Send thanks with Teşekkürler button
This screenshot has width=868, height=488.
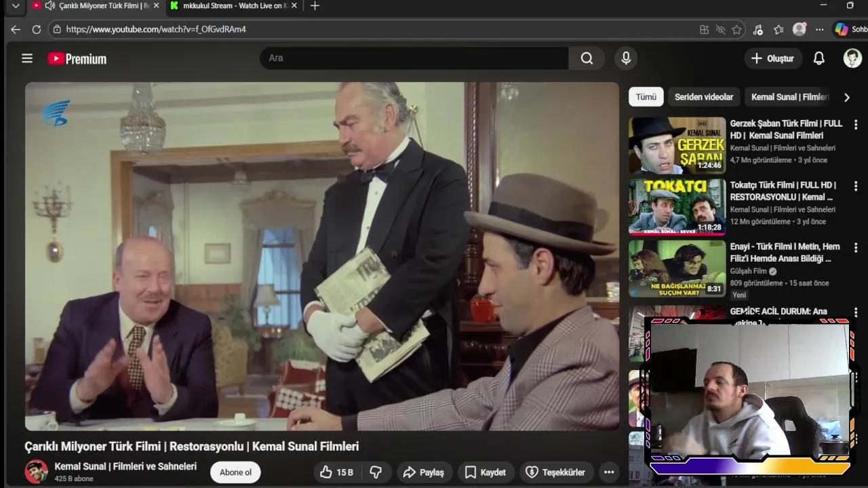click(556, 472)
